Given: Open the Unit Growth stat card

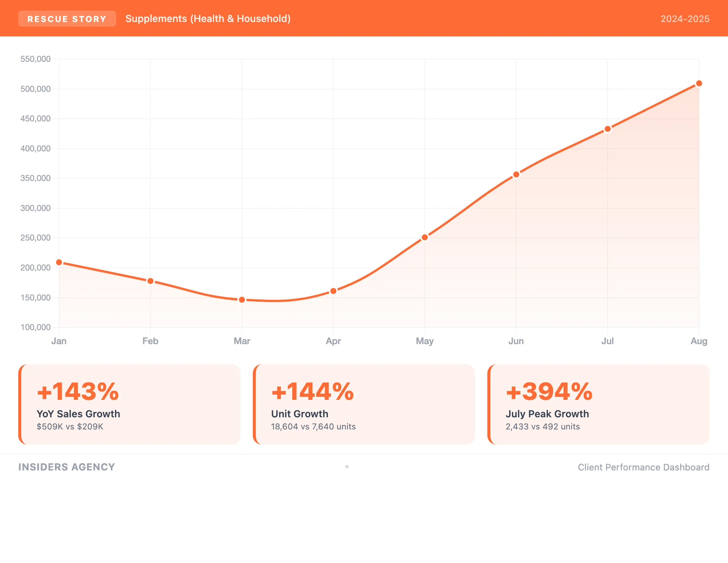Looking at the screenshot, I should (364, 404).
